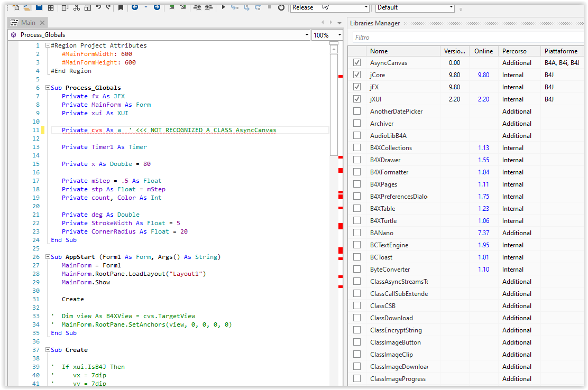
Task: Enable the B4XTable library
Action: (x=357, y=208)
